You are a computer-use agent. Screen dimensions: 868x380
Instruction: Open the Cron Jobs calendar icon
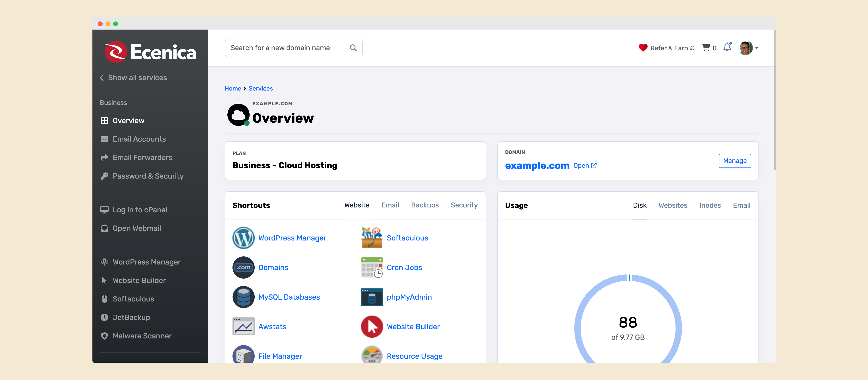[372, 268]
